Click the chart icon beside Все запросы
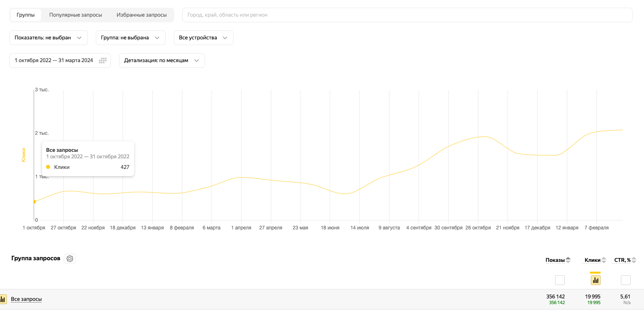This screenshot has height=311, width=644. coord(3,300)
